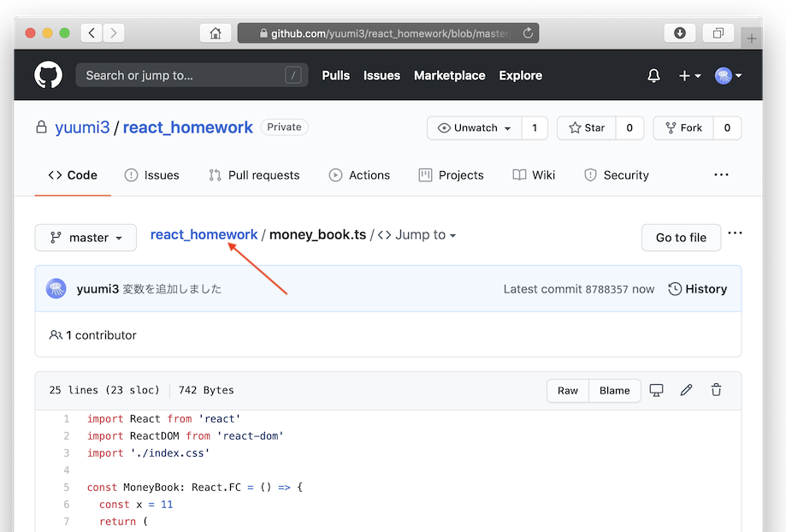Open the Blame view

615,391
